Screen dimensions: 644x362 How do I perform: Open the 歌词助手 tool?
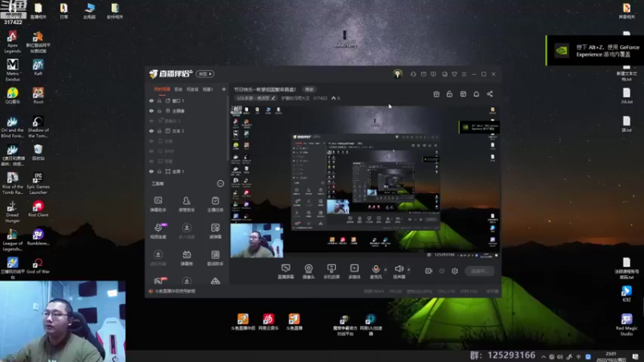(x=215, y=258)
